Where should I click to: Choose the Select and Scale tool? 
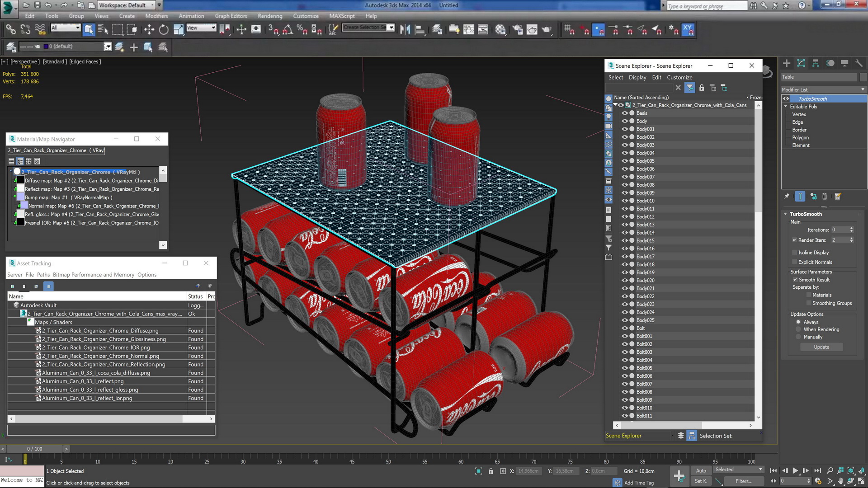tap(179, 30)
